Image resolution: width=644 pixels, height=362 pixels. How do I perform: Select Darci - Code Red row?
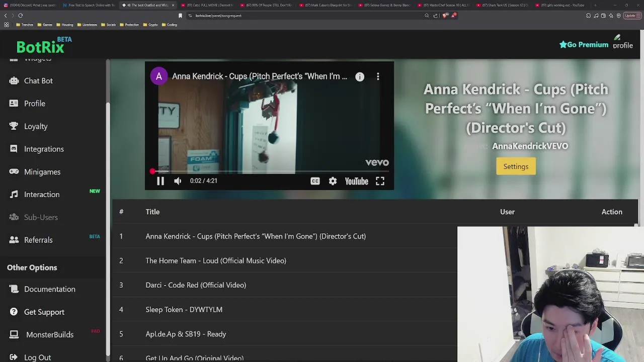(285, 285)
